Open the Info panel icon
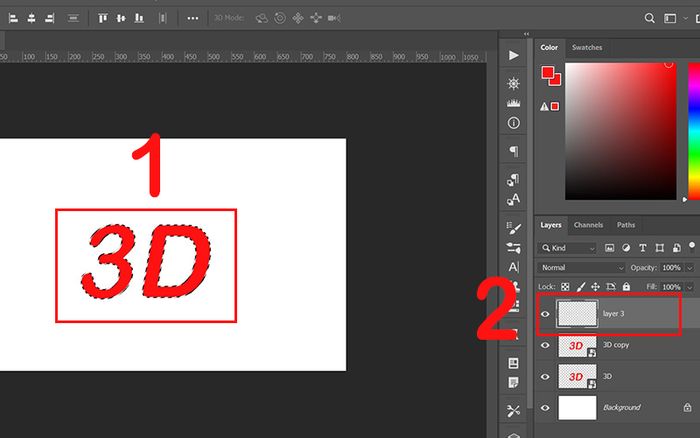700x438 pixels. [513, 123]
